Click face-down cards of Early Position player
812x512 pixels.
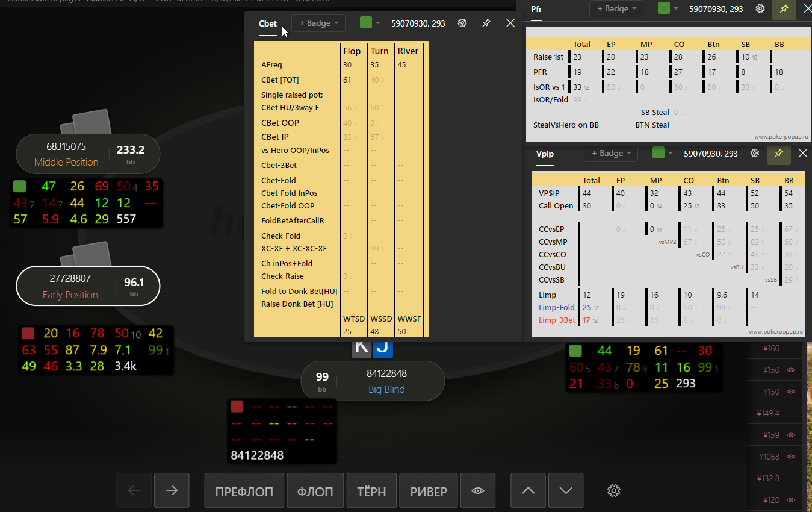coord(87,254)
